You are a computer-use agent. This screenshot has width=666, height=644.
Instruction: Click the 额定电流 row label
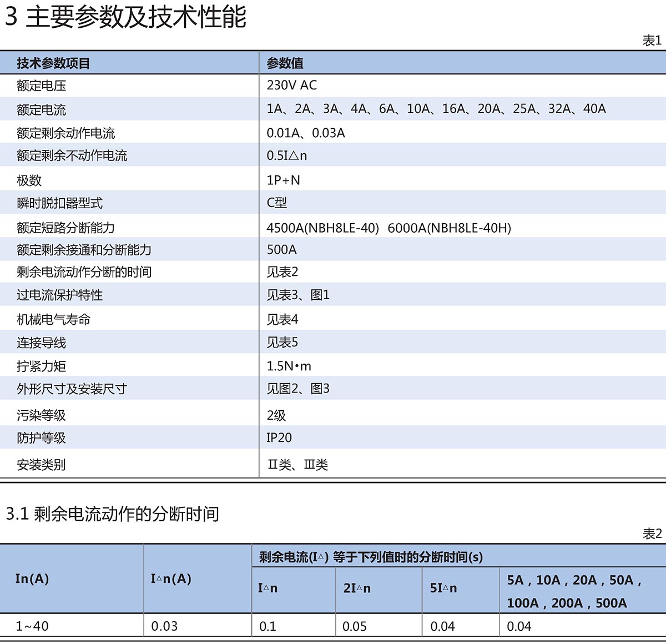pos(41,109)
